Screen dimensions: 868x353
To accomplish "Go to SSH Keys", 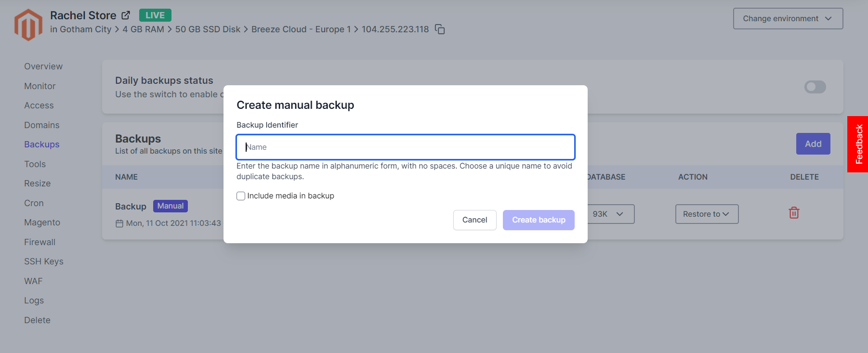I will point(44,261).
